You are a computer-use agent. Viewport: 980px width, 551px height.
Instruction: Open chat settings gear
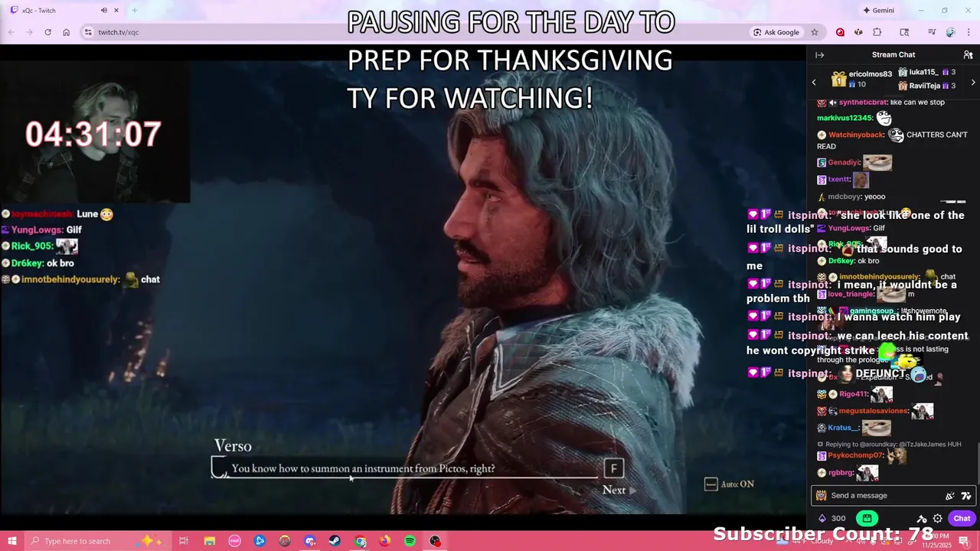pyautogui.click(x=937, y=519)
